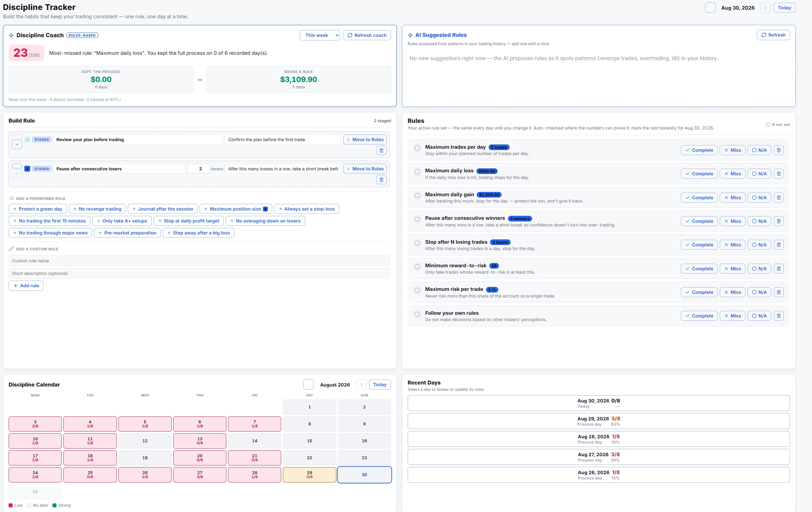
Task: Toggle status circle for Stop after N losing trades
Action: click(x=417, y=243)
